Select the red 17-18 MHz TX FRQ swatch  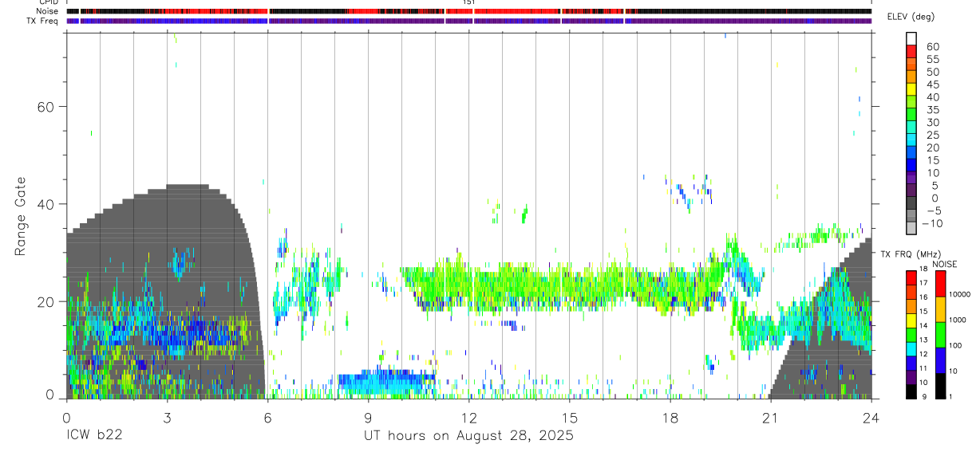pos(911,277)
